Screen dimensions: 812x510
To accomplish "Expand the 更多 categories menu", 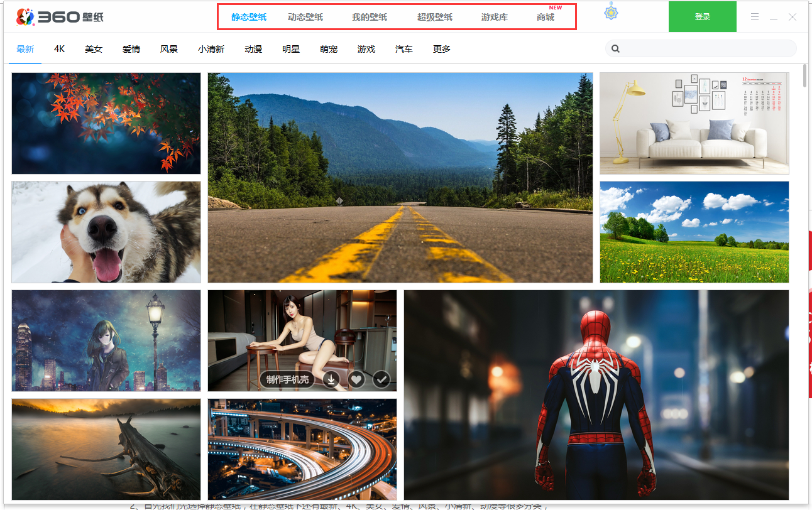I will click(442, 49).
